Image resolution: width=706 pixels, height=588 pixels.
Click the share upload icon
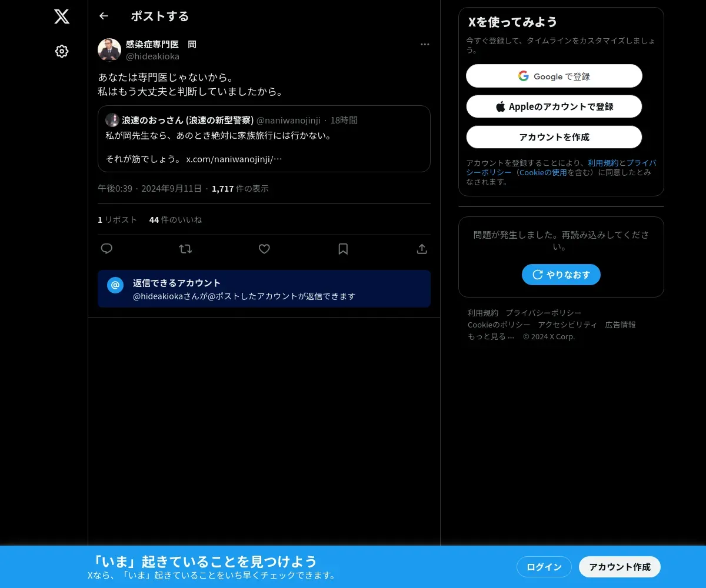coord(422,249)
